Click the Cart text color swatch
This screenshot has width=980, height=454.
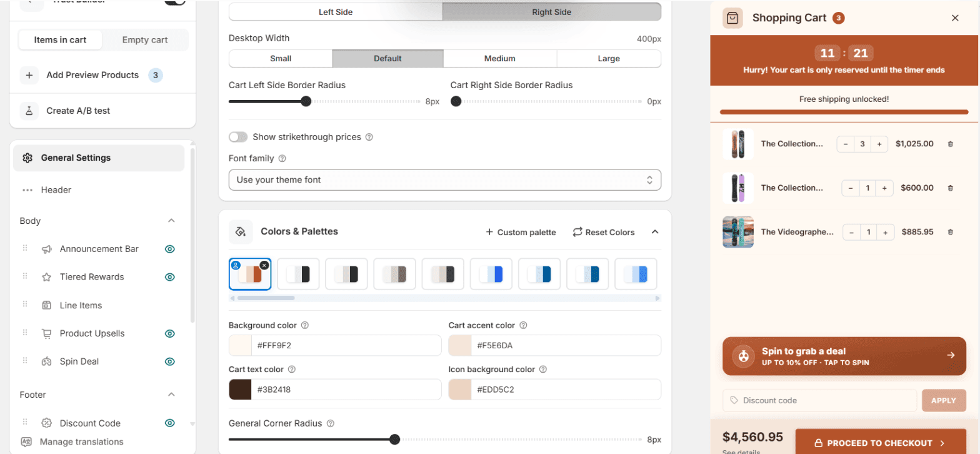(x=240, y=390)
